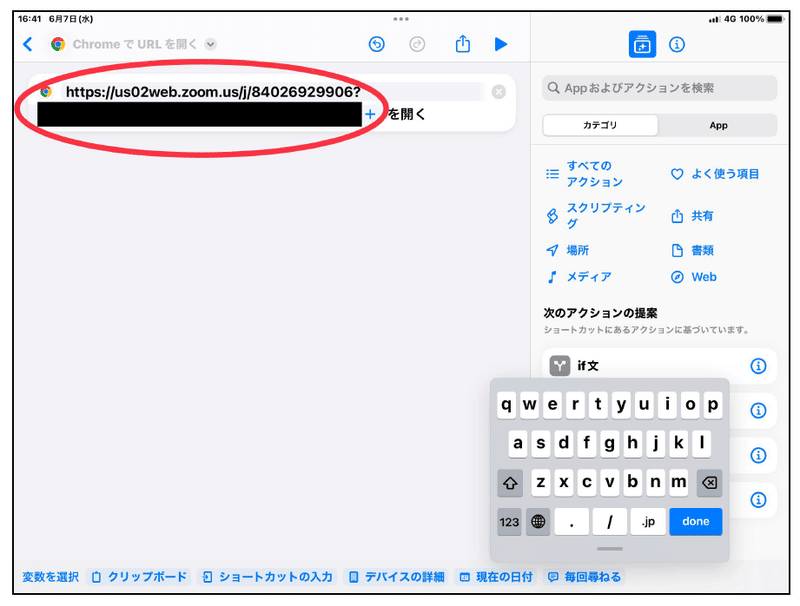Show info for fourth suggested action
Screen dimensions: 800x606
click(x=758, y=499)
